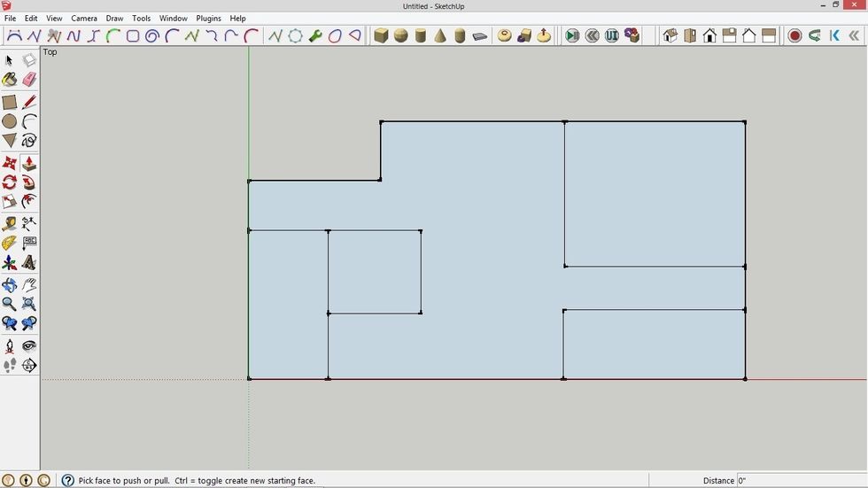868x488 pixels.
Task: Pick the Eraser tool
Action: coord(29,80)
